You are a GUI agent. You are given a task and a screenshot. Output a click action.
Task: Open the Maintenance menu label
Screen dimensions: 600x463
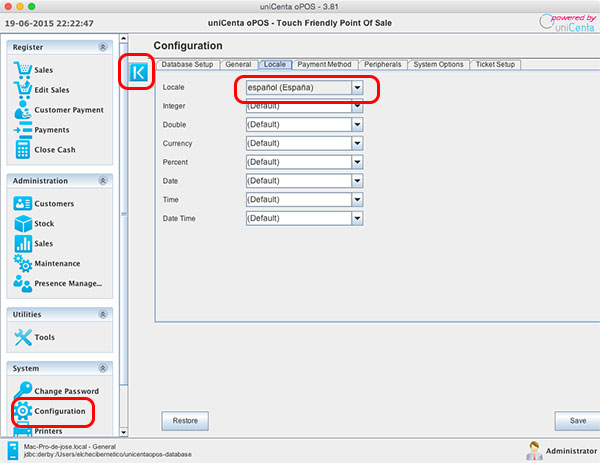57,263
